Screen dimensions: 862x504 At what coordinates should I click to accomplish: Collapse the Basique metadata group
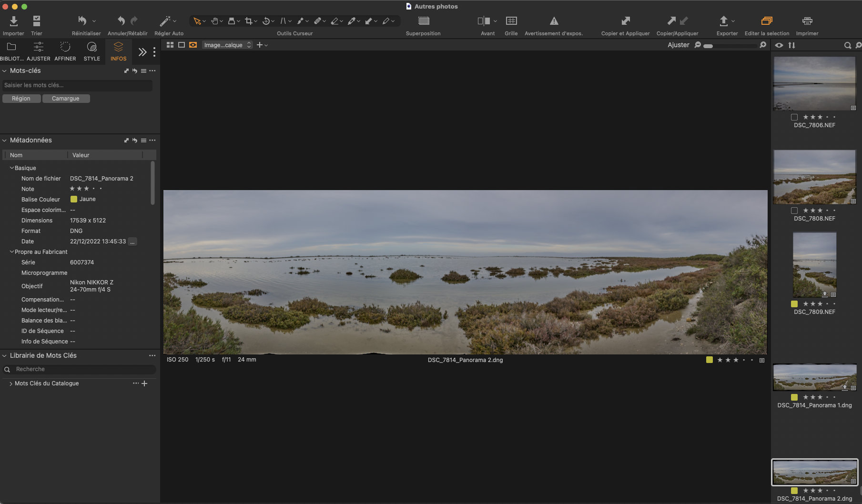(11, 168)
